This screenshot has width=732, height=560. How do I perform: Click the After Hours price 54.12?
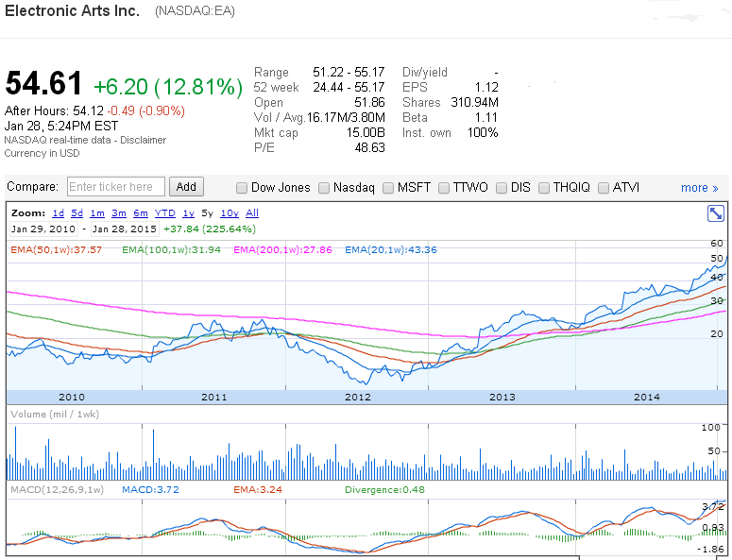tap(88, 110)
